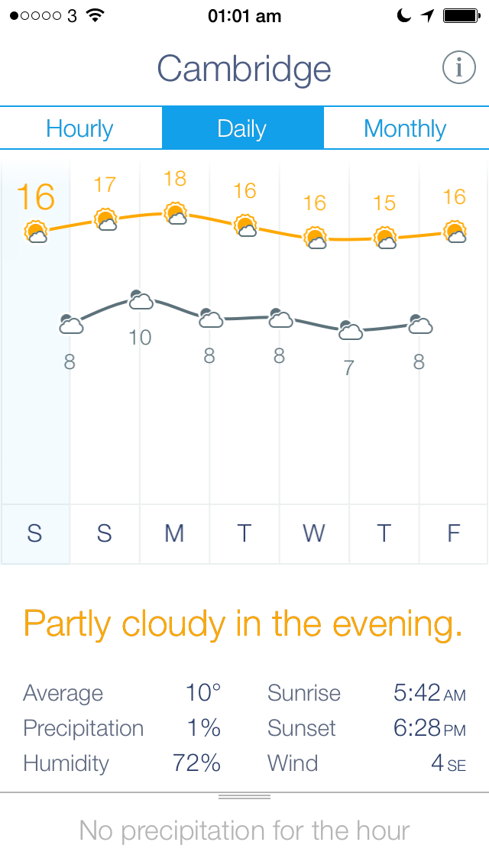Switch to the Hourly tab
489x868 pixels.
pyautogui.click(x=80, y=128)
